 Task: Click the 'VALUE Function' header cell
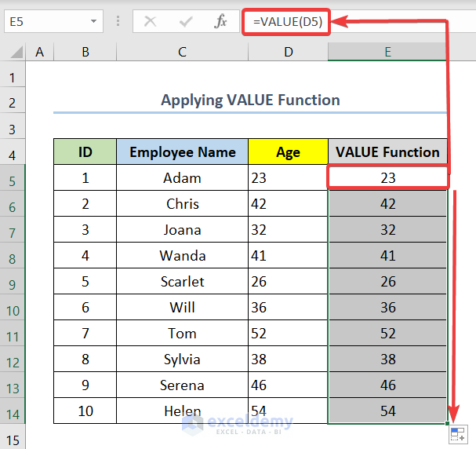pos(387,152)
